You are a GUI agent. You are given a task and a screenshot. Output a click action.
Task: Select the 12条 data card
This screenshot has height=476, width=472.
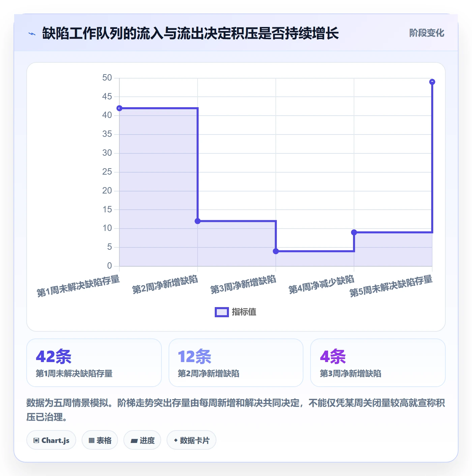pyautogui.click(x=236, y=363)
